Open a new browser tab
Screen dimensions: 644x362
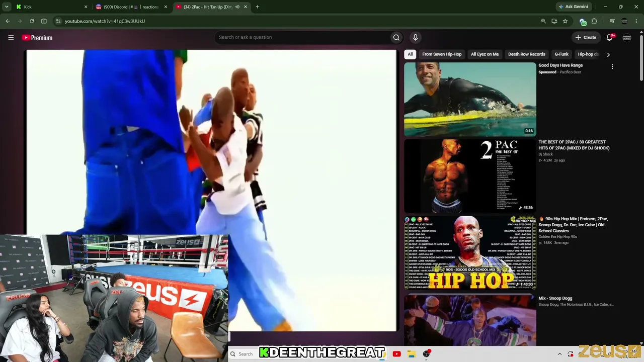[258, 7]
